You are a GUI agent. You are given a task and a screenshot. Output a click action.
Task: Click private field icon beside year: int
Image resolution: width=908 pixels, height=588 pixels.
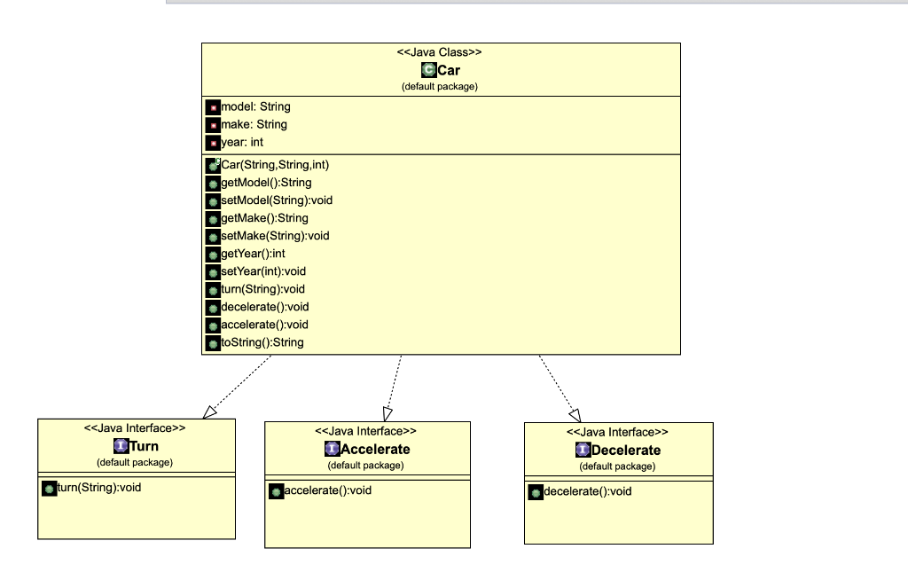coord(213,143)
